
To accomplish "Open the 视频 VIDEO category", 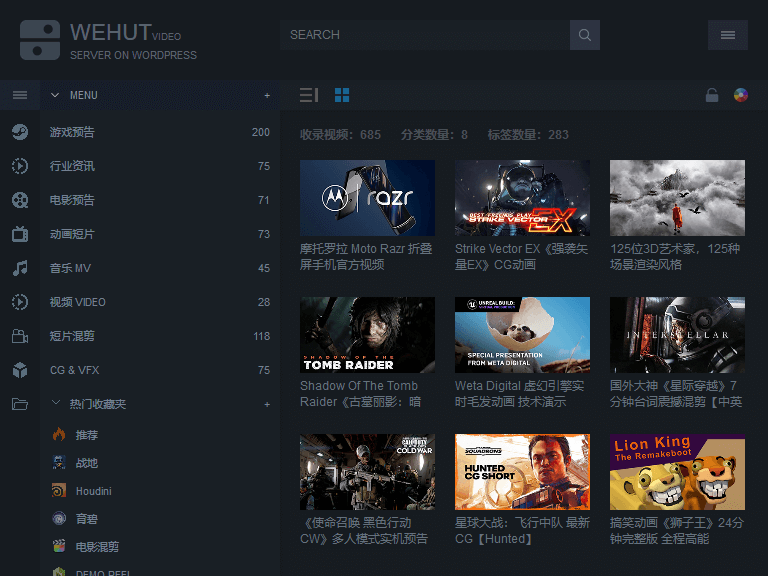I will pos(160,302).
